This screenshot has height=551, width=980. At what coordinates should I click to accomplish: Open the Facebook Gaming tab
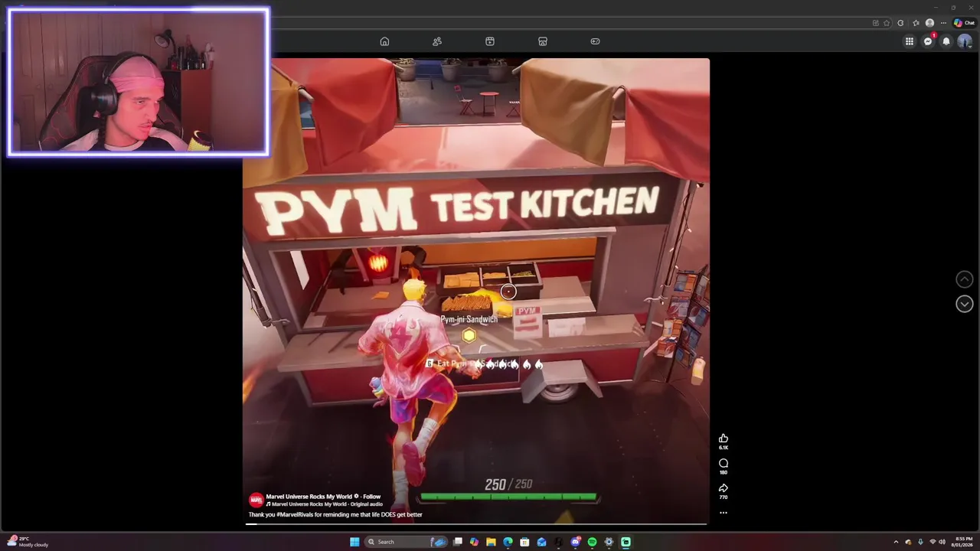(x=595, y=41)
